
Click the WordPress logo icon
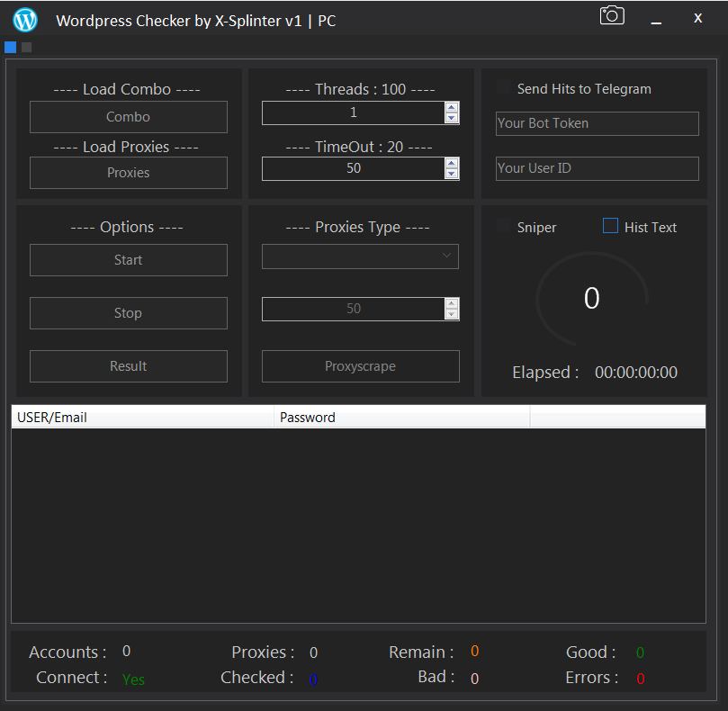pos(25,18)
